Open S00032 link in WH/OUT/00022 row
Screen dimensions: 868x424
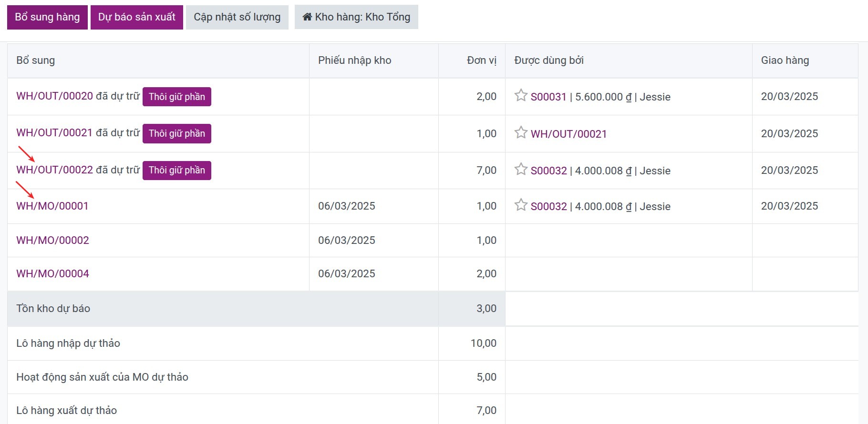(548, 171)
